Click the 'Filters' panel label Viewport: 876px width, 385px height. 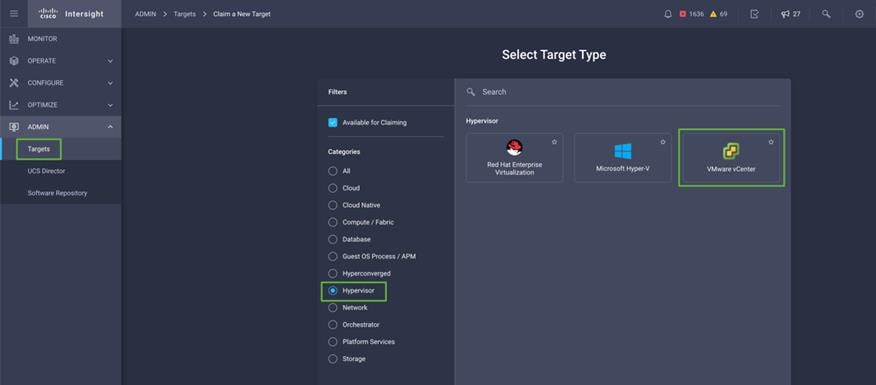tap(337, 92)
